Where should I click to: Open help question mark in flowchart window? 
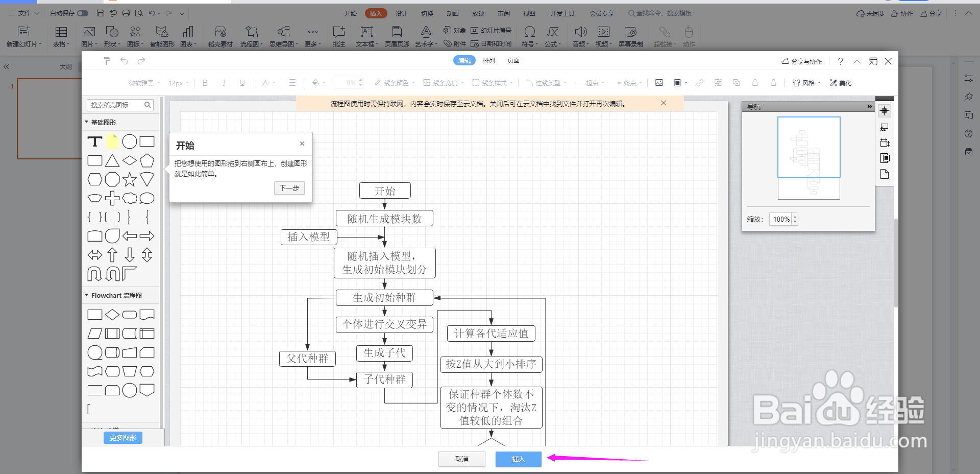[x=840, y=61]
